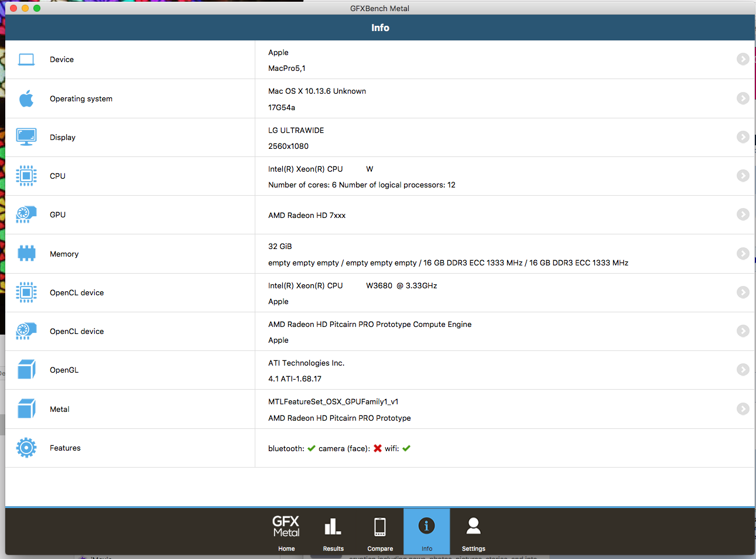Image resolution: width=756 pixels, height=559 pixels.
Task: Switch to the Results tab
Action: tap(333, 532)
